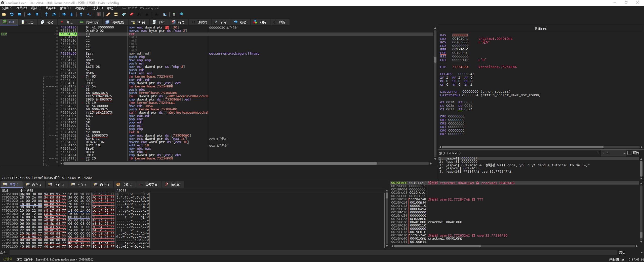Expand the 默认 command type dropdown
644x262 pixels.
629,252
